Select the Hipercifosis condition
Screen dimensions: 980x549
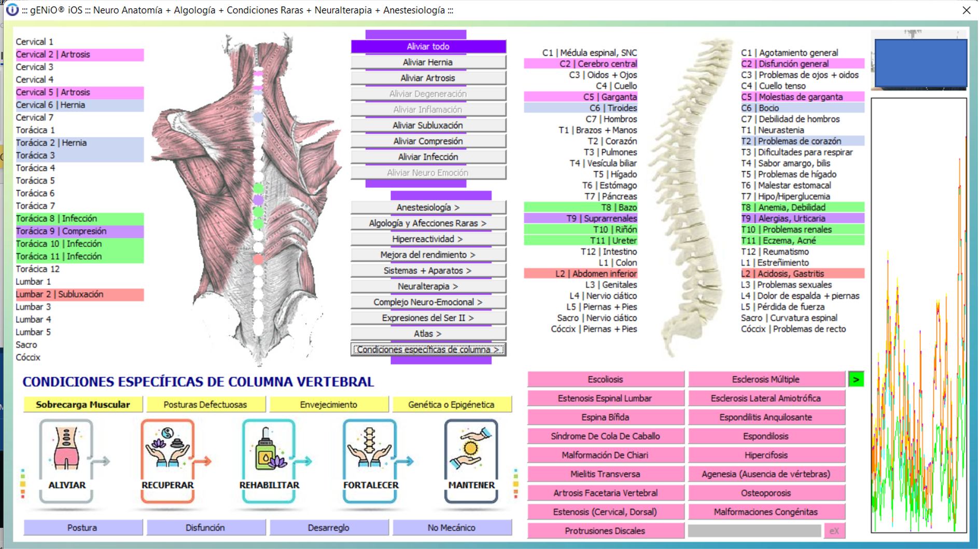[766, 455]
